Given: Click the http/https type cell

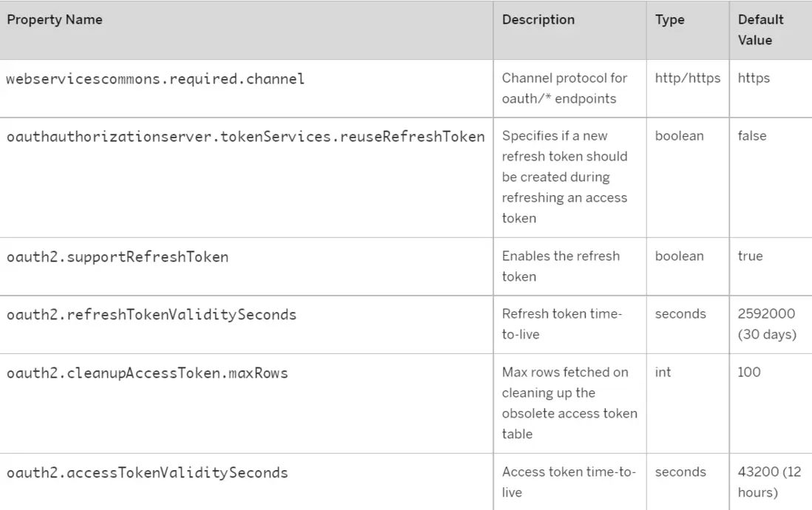Looking at the screenshot, I should (687, 78).
